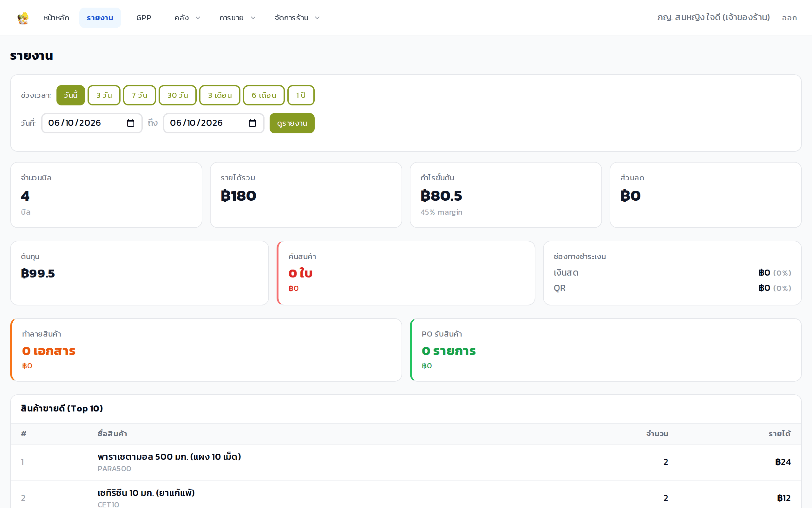Click the end date input field
This screenshot has height=508, width=812.
click(x=214, y=123)
